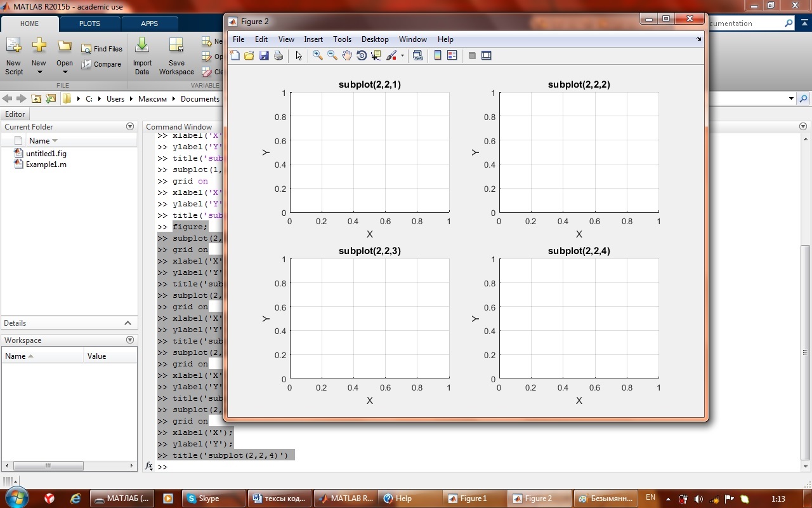Open the Current Folder panel actions menu
This screenshot has height=508, width=812.
[x=130, y=126]
